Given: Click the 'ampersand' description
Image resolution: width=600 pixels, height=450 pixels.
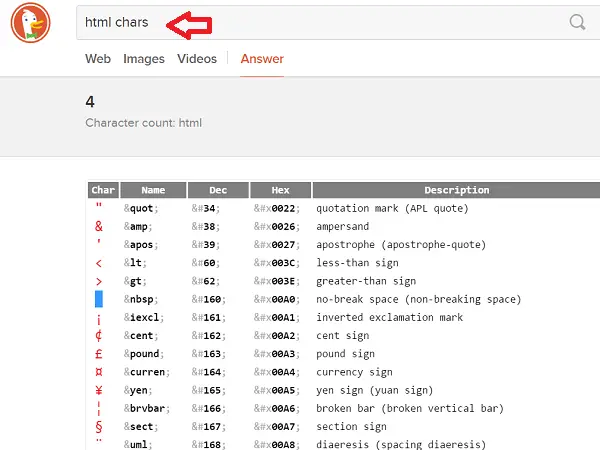Looking at the screenshot, I should (342, 227).
